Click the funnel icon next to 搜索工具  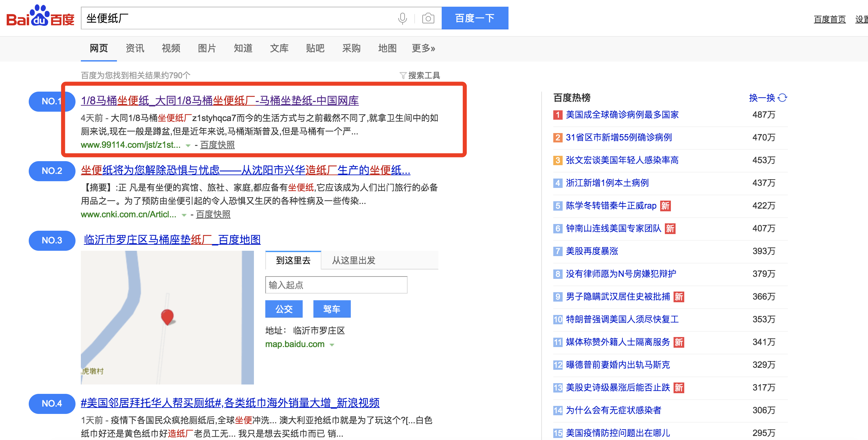tap(403, 75)
